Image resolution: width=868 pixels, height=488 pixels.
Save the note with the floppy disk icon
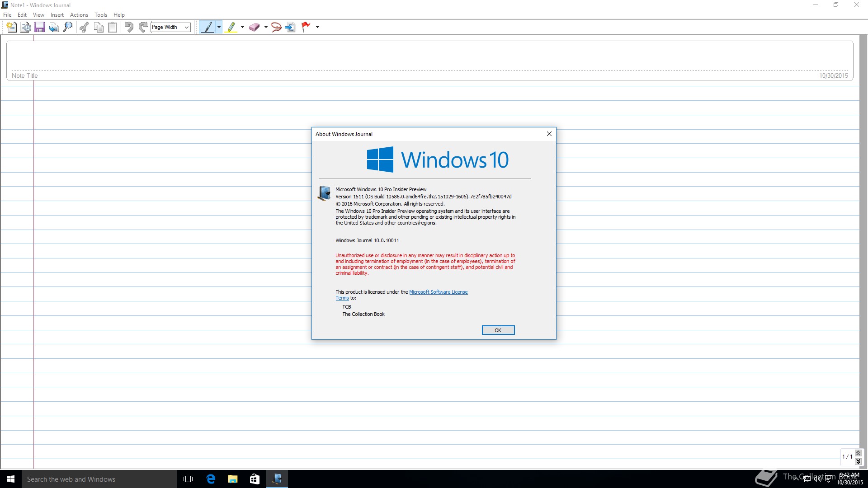point(40,27)
